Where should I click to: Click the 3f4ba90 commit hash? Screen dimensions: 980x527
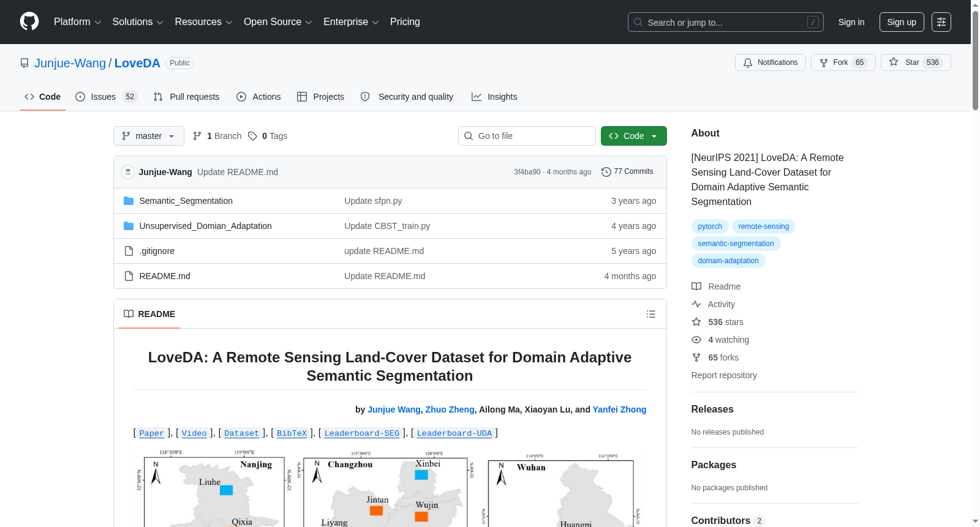[527, 172]
